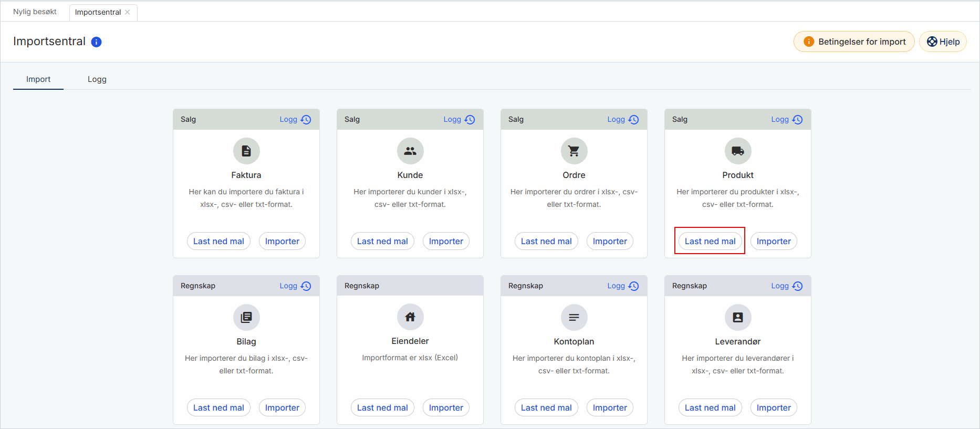Click the Kontoplan lines icon
This screenshot has width=980, height=429.
574,317
